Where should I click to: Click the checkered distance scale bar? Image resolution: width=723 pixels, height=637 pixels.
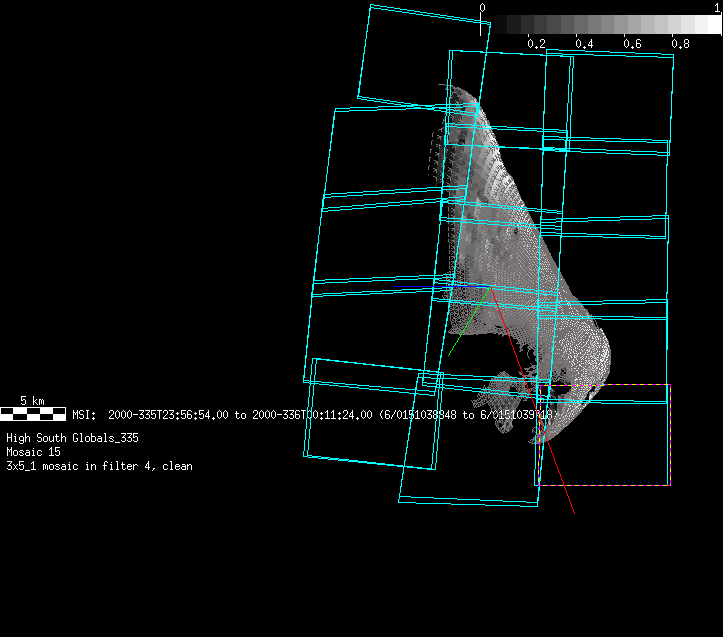pos(32,413)
